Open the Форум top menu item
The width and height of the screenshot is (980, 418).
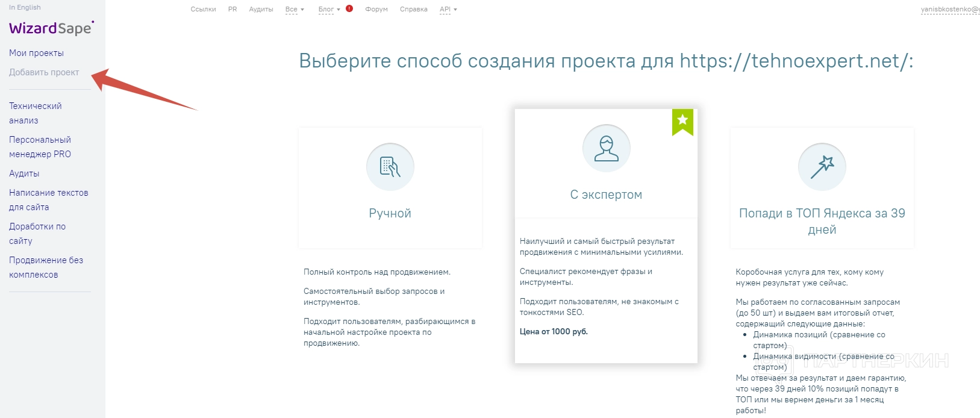coord(376,9)
